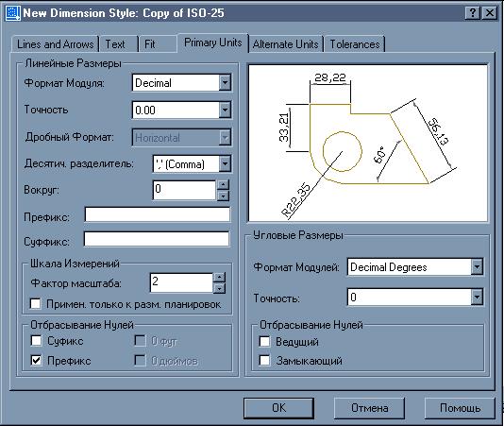The image size is (504, 426).
Task: Click the Вокруг input field
Action: (184, 190)
